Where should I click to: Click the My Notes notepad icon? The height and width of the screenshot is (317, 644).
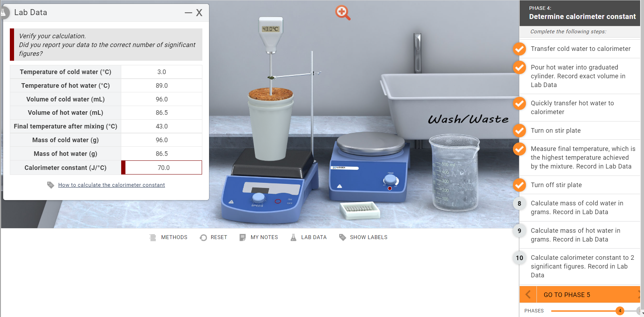(x=242, y=238)
